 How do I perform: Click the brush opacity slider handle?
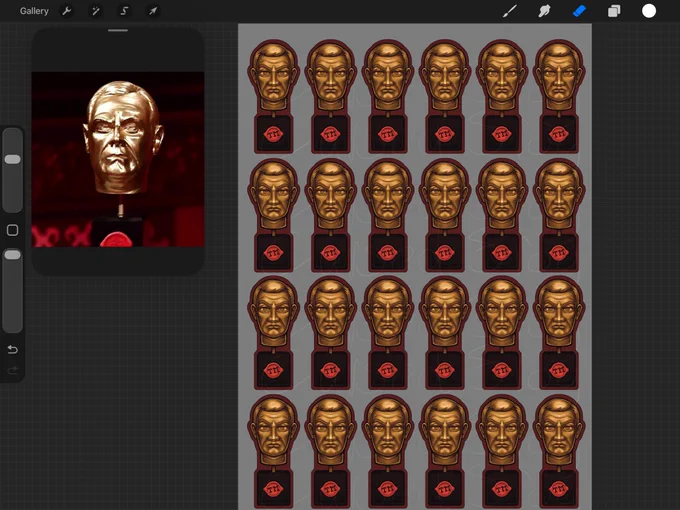coord(13,255)
